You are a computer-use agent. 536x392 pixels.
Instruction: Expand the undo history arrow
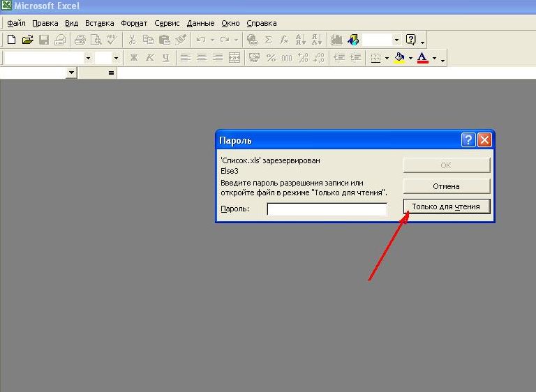click(x=212, y=40)
